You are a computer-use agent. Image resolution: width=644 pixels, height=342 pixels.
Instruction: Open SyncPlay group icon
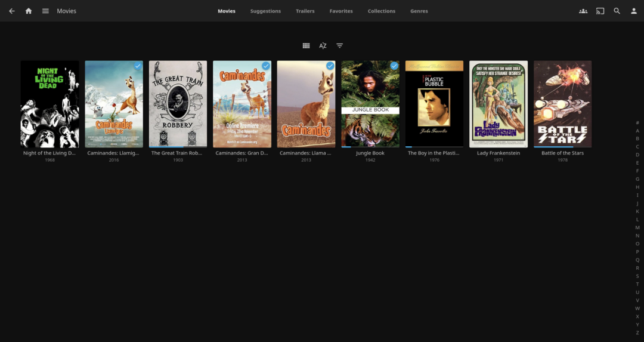[x=583, y=11]
